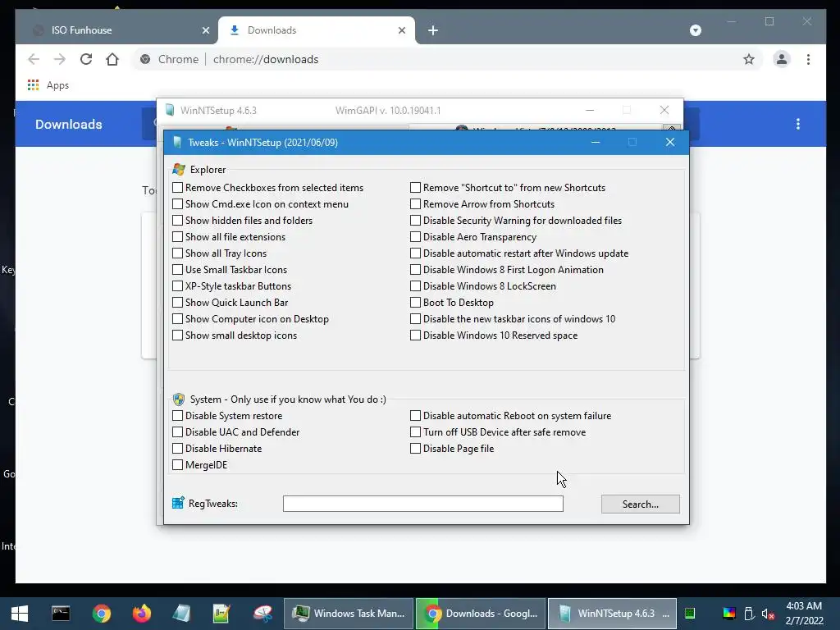Check Disable Windows 8 First Logon Animation
Viewport: 840px width, 630px height.
tap(507, 269)
